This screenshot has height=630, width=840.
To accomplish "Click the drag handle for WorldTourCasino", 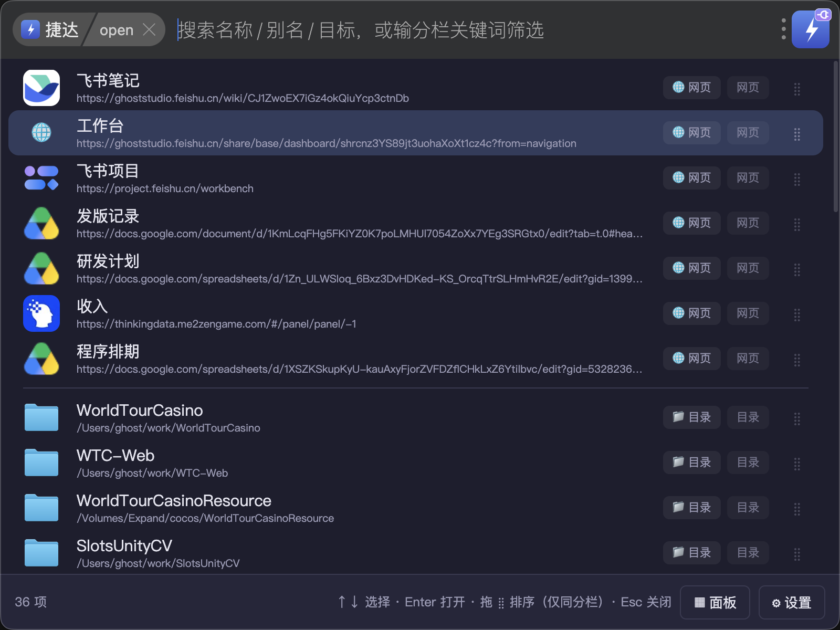I will click(x=797, y=418).
